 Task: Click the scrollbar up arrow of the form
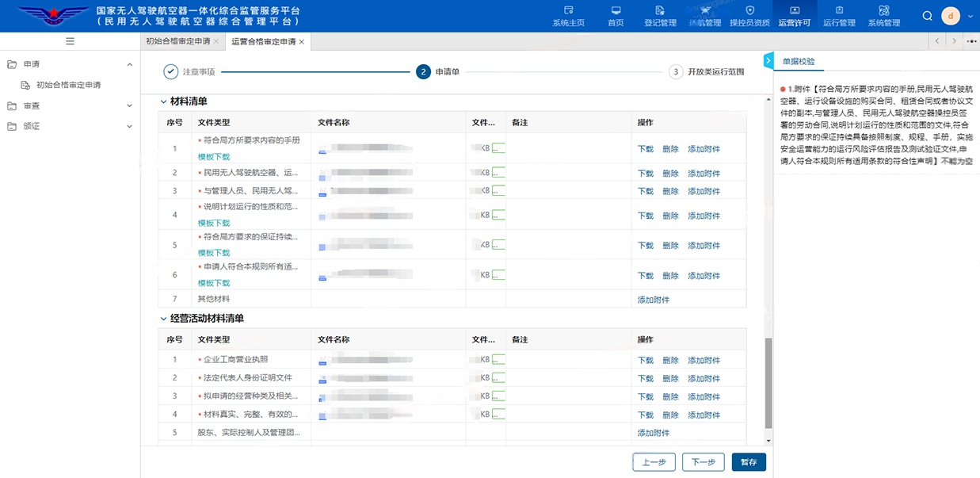tap(768, 100)
